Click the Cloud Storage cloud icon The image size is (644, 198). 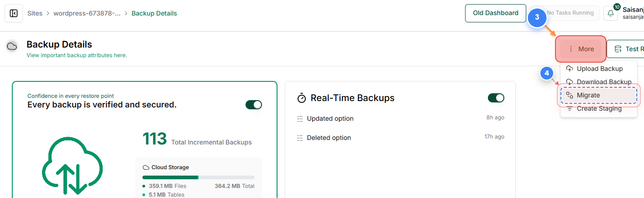[x=146, y=167]
